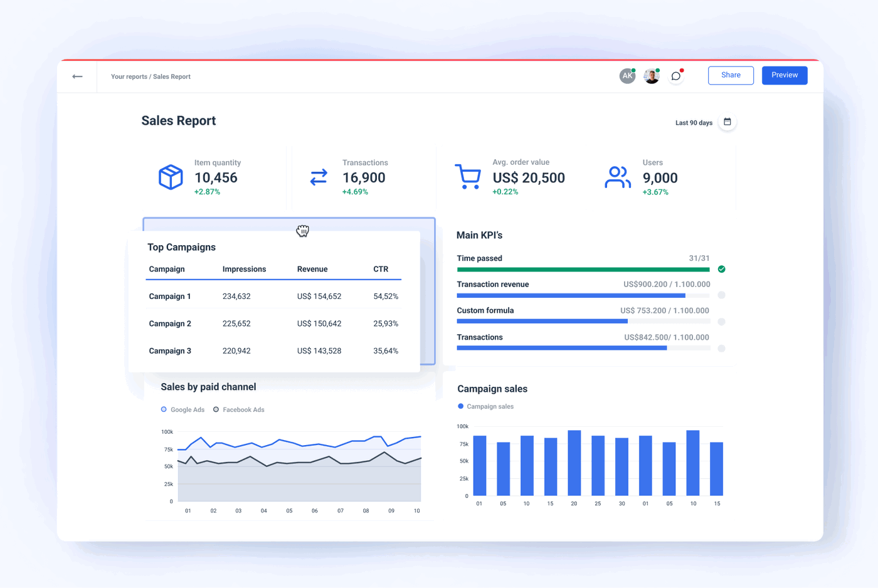
Task: Open the Last 90 days date range selector
Action: click(693, 122)
